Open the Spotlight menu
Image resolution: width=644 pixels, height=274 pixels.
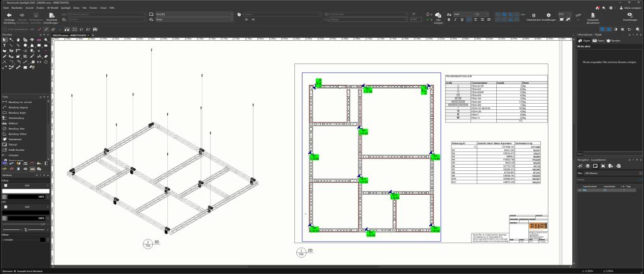coord(65,8)
